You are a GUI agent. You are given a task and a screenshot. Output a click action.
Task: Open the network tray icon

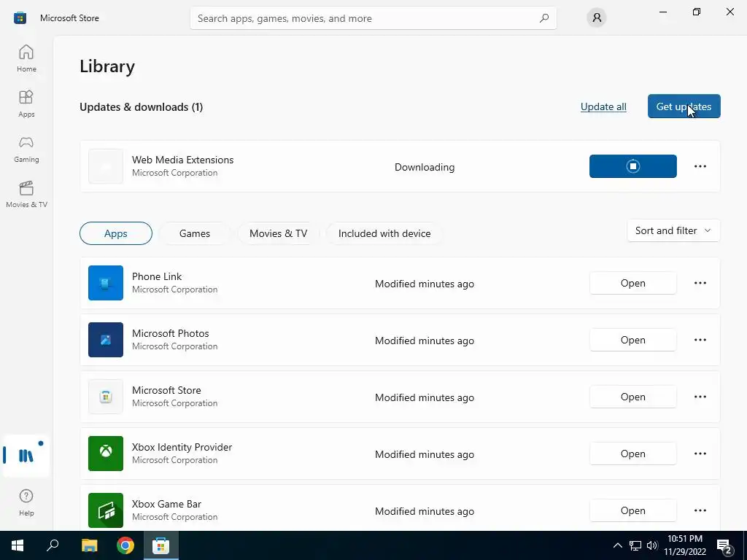pos(635,545)
